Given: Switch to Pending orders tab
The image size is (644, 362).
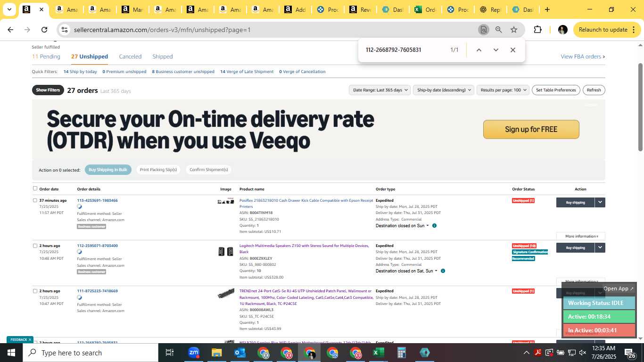Looking at the screenshot, I should [46, 57].
